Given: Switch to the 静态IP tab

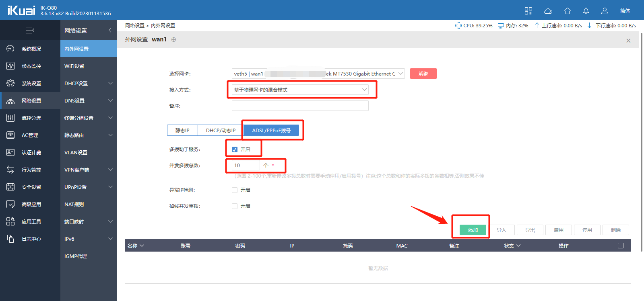Looking at the screenshot, I should tap(182, 130).
